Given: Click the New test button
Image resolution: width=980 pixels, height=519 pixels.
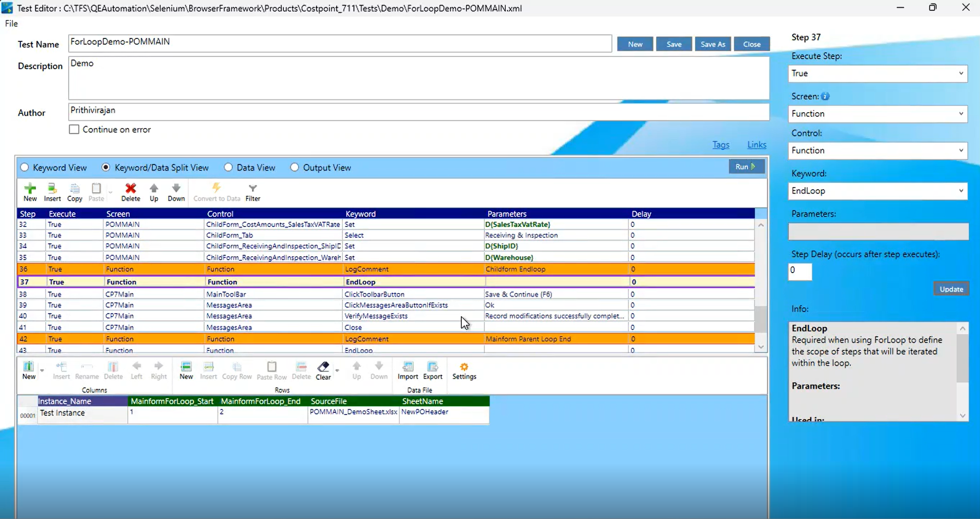Looking at the screenshot, I should click(x=635, y=44).
